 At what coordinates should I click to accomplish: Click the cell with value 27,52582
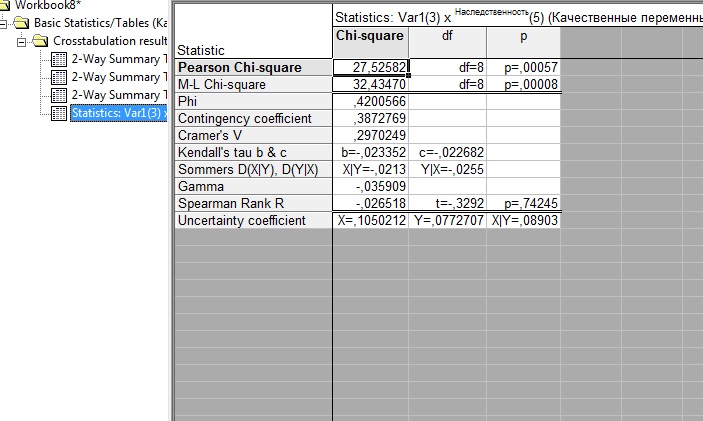(x=371, y=67)
